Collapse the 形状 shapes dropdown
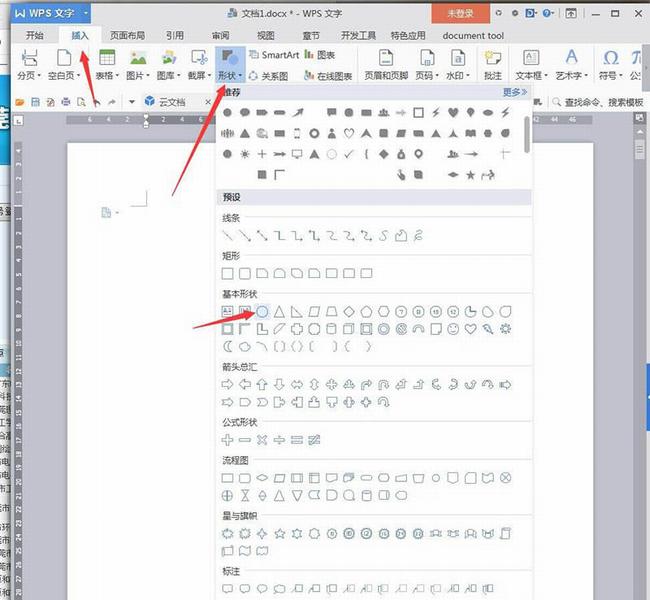This screenshot has width=650, height=600. [x=230, y=65]
